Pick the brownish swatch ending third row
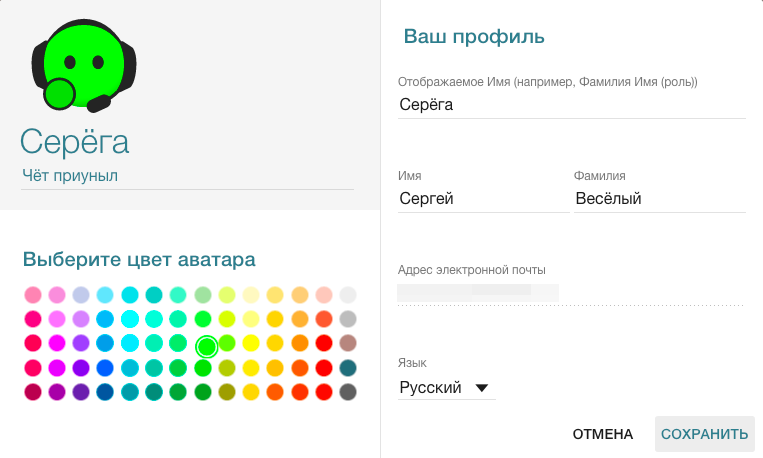 click(x=348, y=343)
